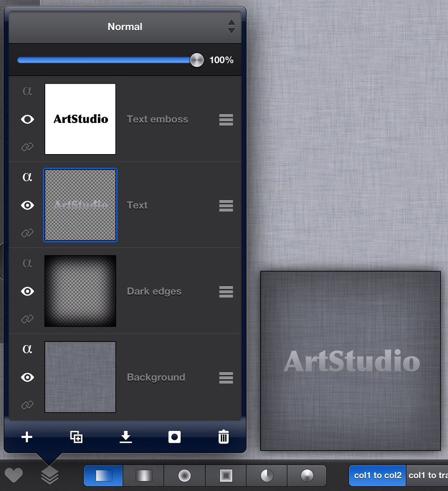Toggle the link icon on the Background layer
This screenshot has height=491, width=448.
pos(27,406)
